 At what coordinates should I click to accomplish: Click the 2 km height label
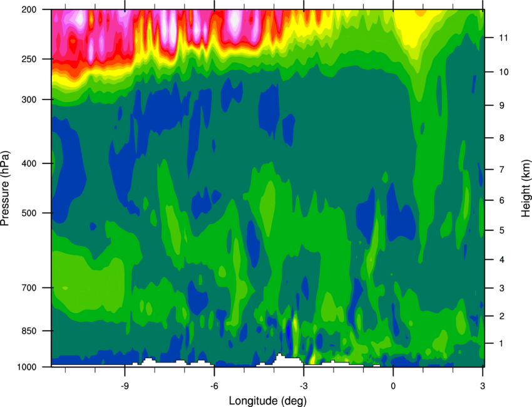(x=502, y=316)
